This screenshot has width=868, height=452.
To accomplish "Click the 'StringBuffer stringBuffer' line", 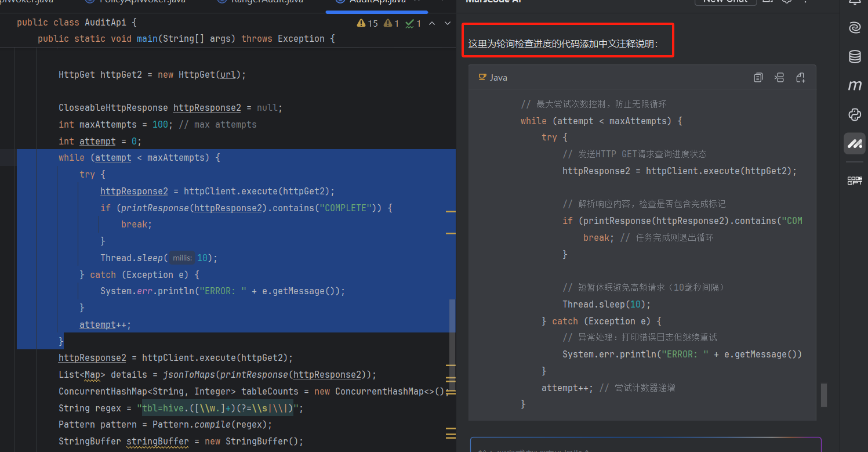I will [x=181, y=442].
